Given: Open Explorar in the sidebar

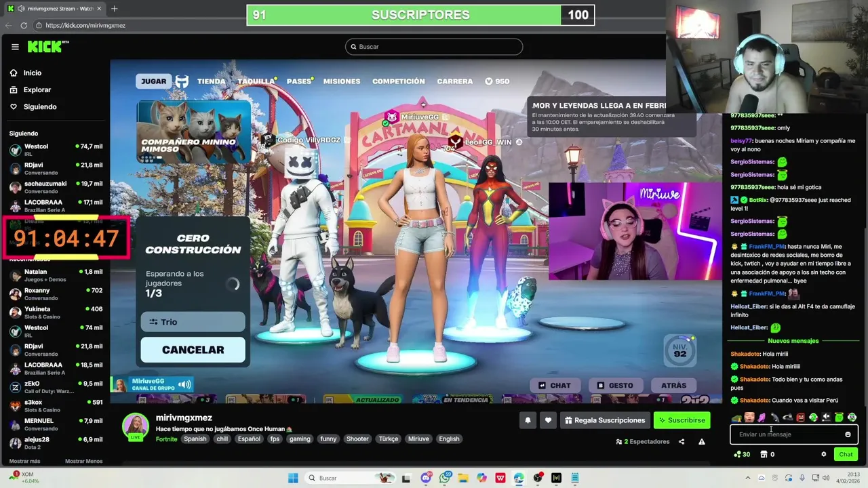Looking at the screenshot, I should [37, 89].
